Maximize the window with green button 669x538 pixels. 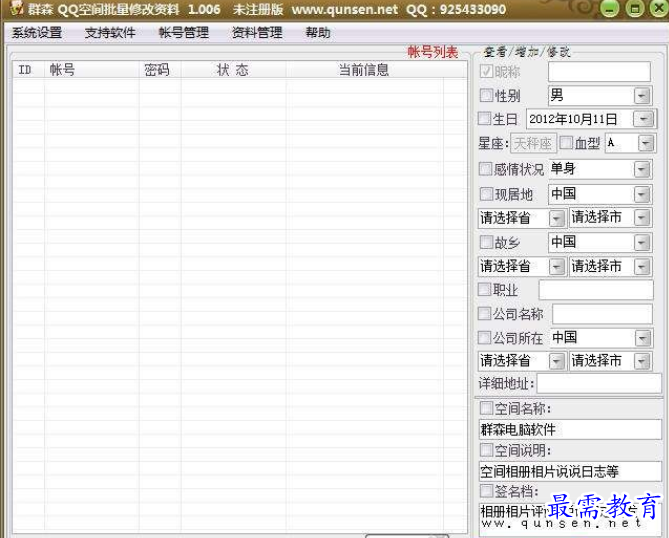click(634, 9)
